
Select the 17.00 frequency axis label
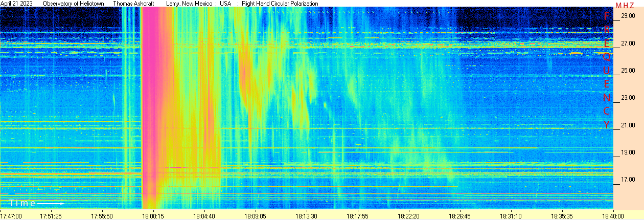(x=628, y=180)
